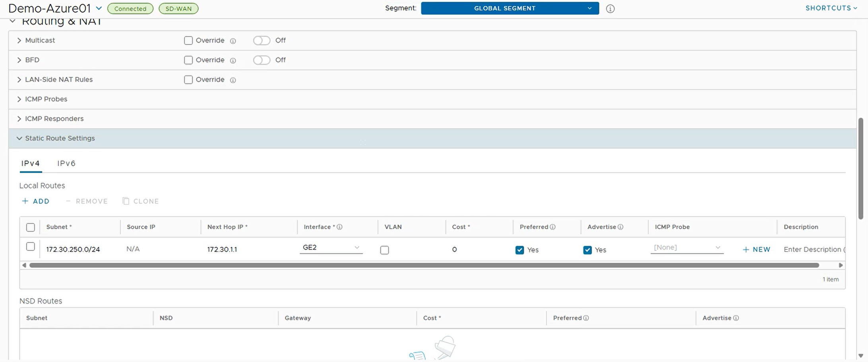The image size is (868, 362).
Task: Show LAN-Side NAT Rules Override info icon
Action: coord(233,80)
